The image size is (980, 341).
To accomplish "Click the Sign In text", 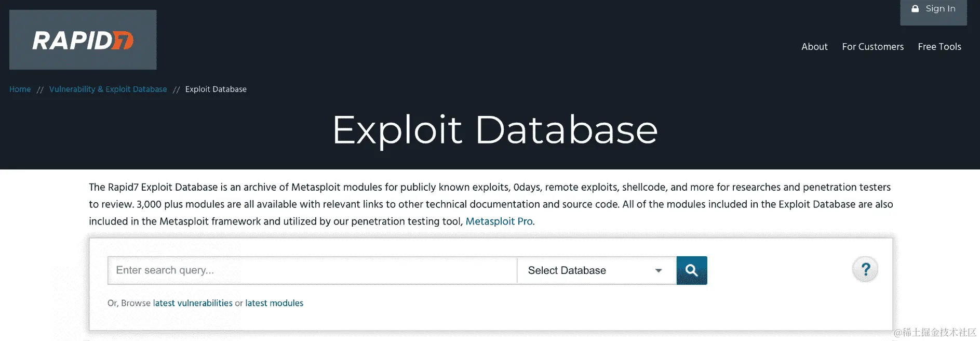I will [940, 9].
